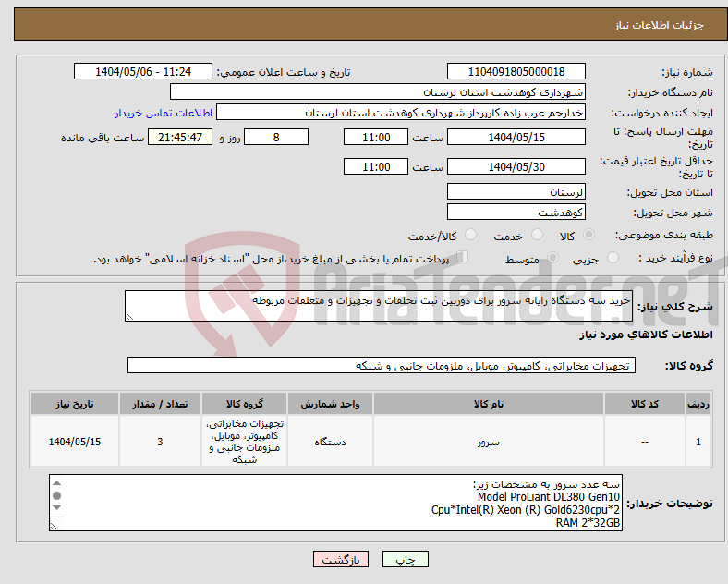Select the متوسط purchase type radio
Image resolution: width=728 pixels, height=584 pixels.
click(x=552, y=257)
